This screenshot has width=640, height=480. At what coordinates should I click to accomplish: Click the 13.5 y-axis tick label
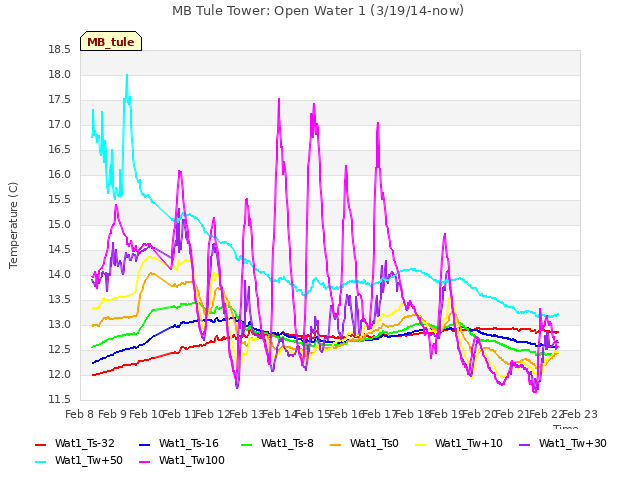pyautogui.click(x=60, y=300)
